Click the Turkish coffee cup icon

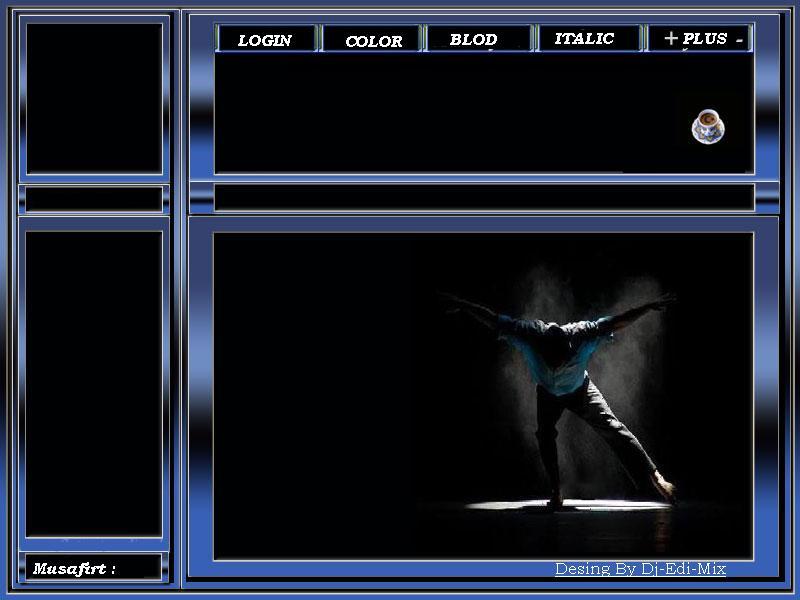pos(708,126)
